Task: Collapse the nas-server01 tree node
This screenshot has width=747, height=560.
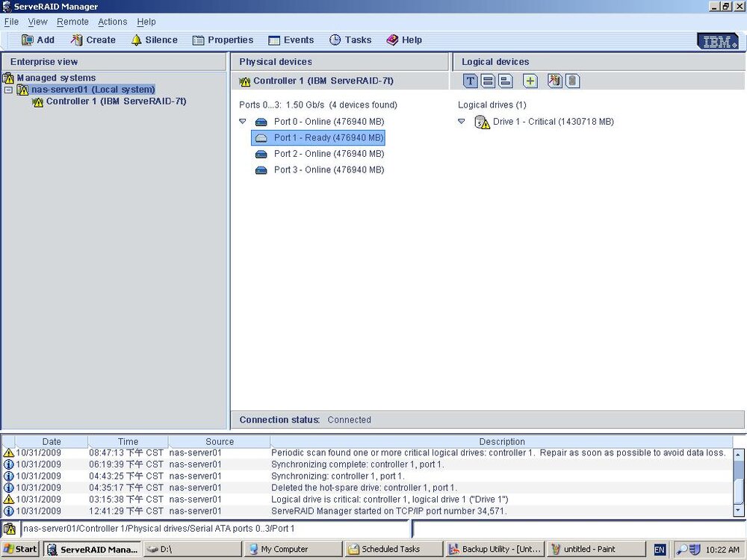Action: pyautogui.click(x=8, y=90)
